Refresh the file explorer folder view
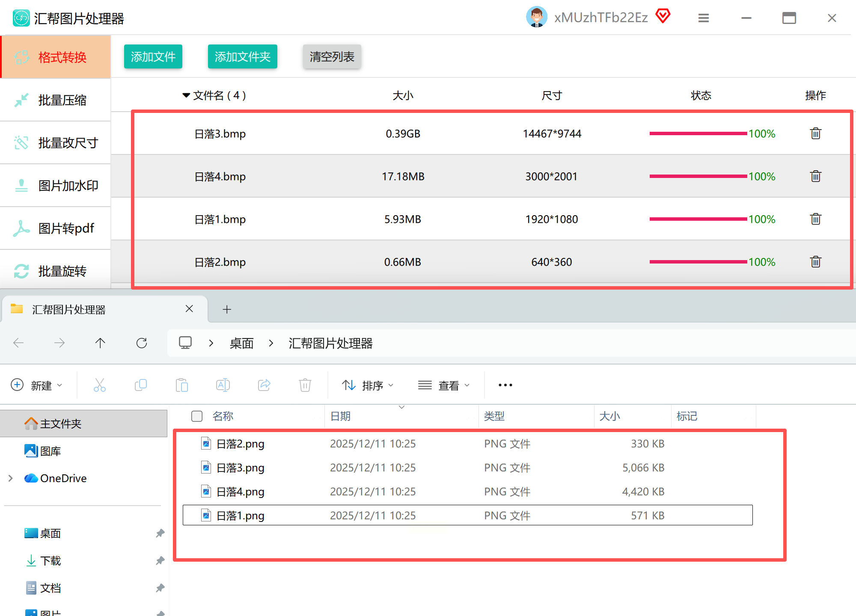856x616 pixels. [x=142, y=343]
